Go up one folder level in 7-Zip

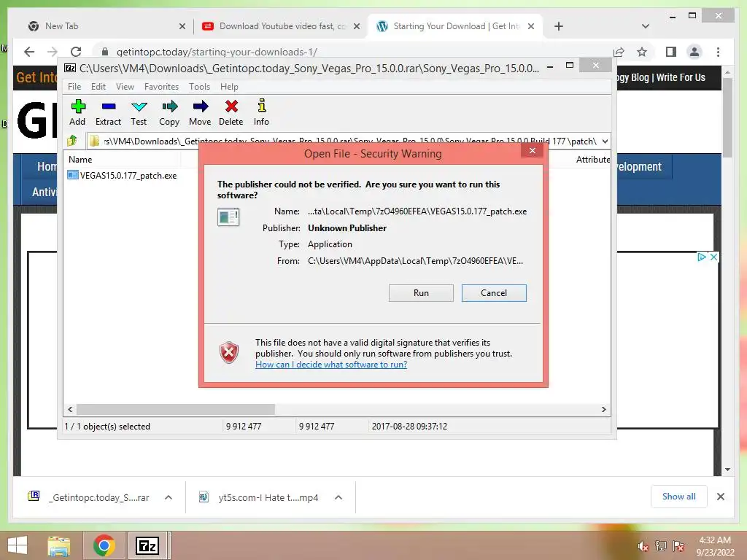point(72,141)
